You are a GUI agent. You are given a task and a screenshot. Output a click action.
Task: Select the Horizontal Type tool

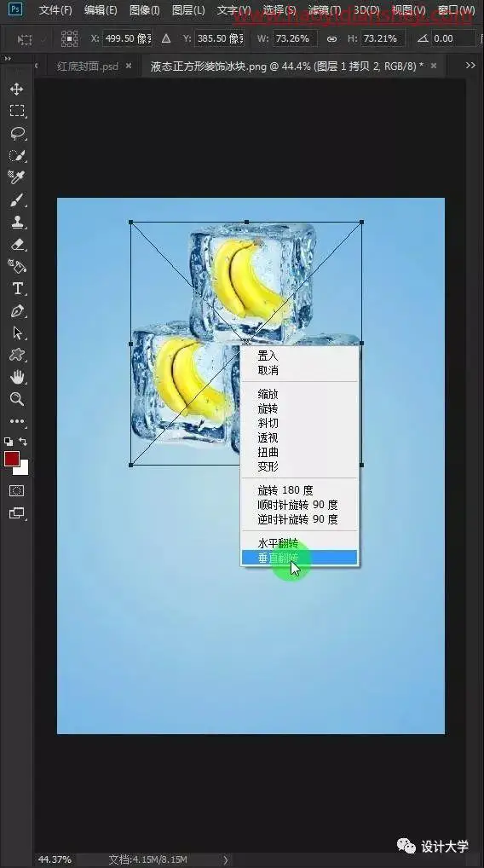pos(17,288)
